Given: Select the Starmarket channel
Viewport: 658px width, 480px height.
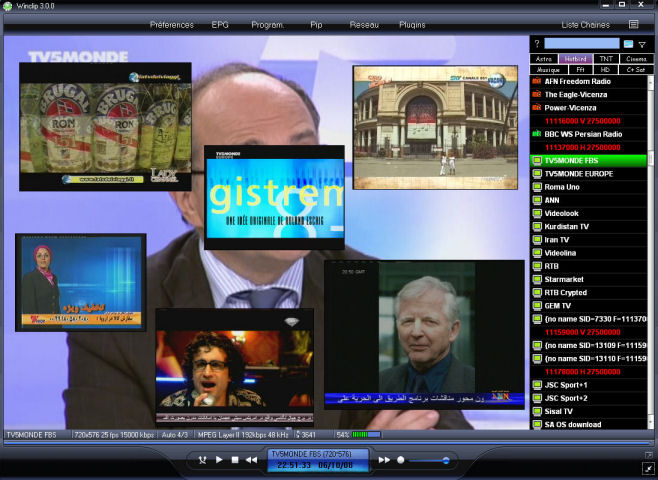Looking at the screenshot, I should click(588, 279).
